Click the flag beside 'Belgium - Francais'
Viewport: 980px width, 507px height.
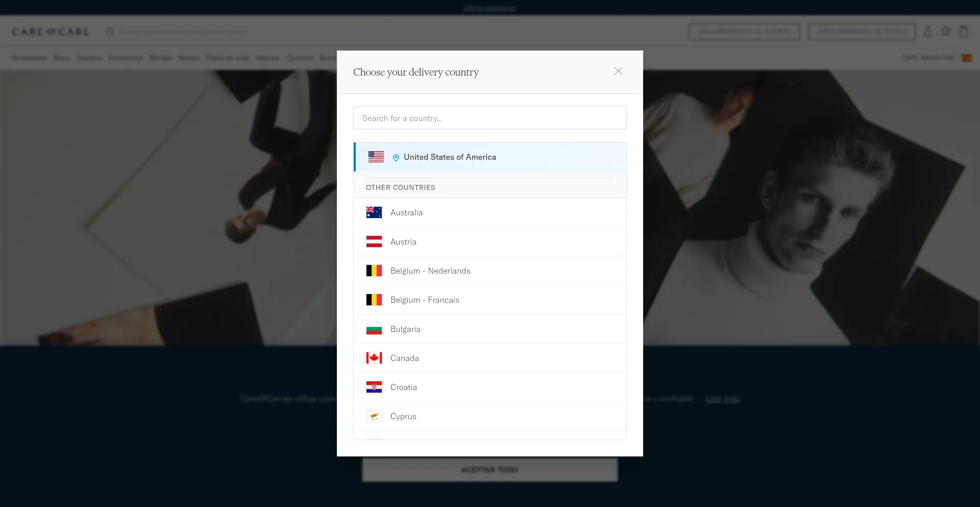tap(374, 300)
